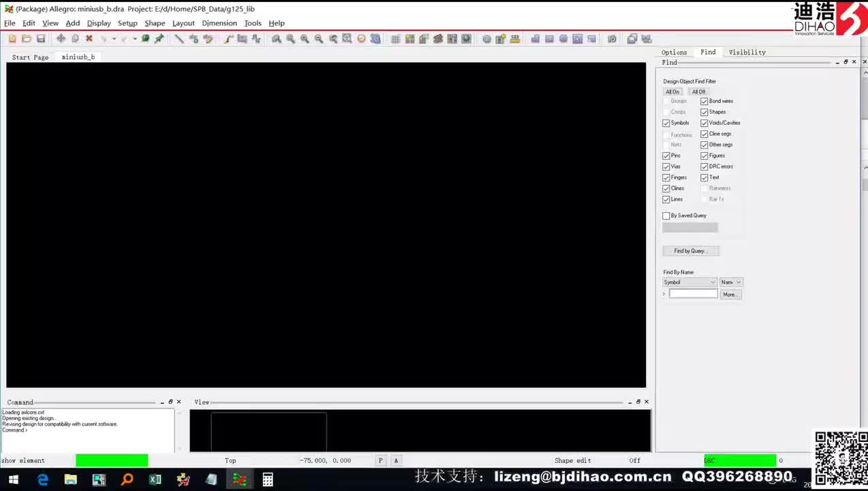Click the green pushpin Fix icon
868x491 pixels.
point(159,39)
